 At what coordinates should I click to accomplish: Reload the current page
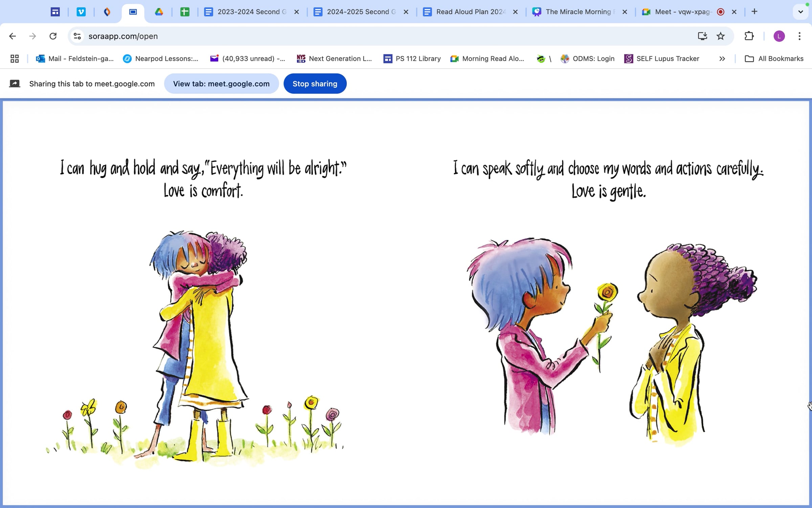tap(53, 36)
